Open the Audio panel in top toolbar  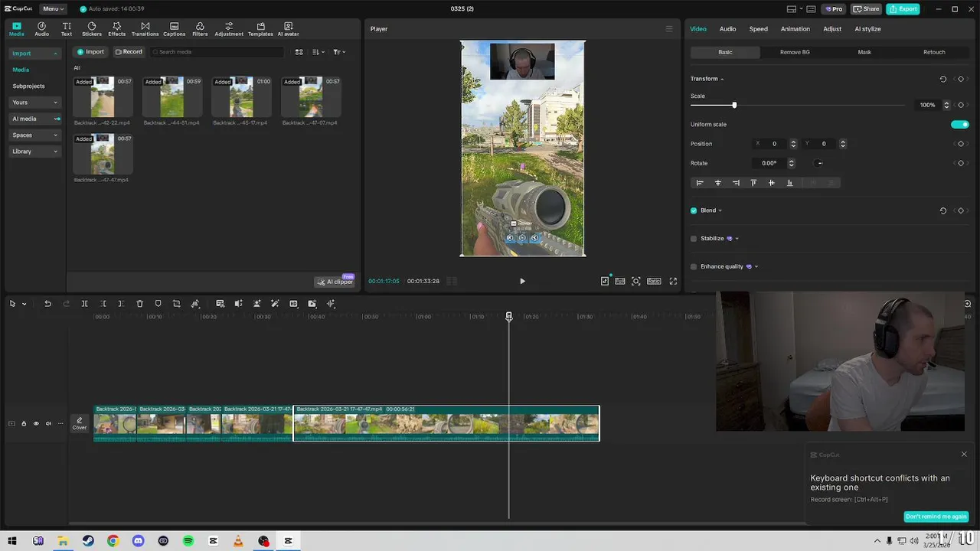point(41,29)
